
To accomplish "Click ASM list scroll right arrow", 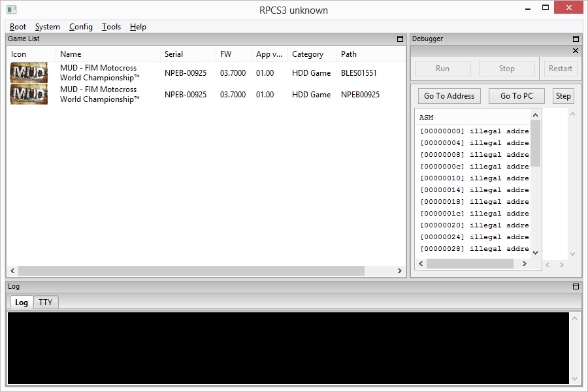I will pyautogui.click(x=525, y=264).
